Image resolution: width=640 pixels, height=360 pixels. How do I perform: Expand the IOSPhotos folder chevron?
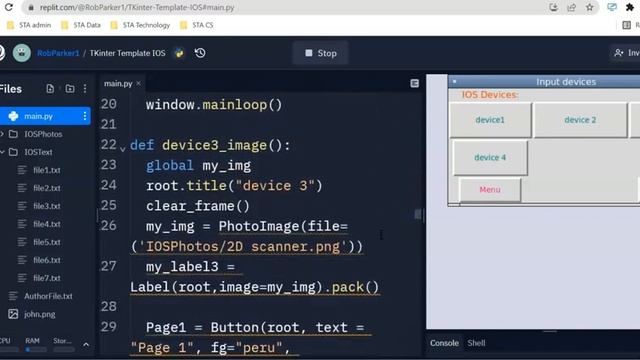(x=2, y=134)
